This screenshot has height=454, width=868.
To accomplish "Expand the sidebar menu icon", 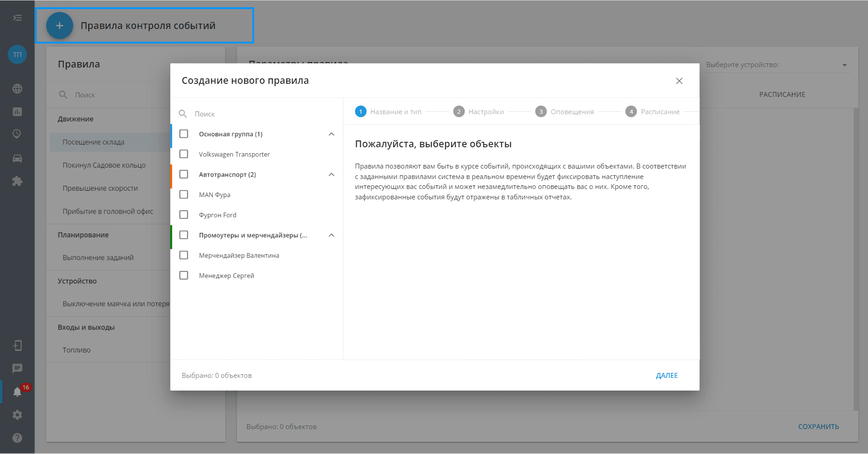I will pos(17,18).
